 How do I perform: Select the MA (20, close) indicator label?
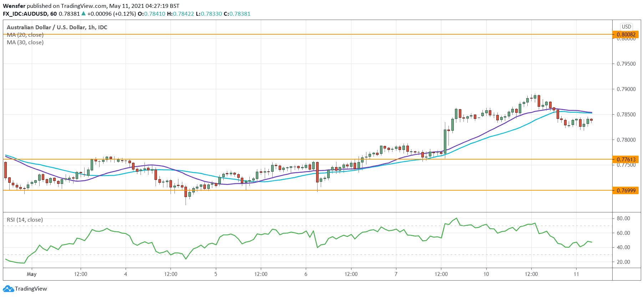pyautogui.click(x=25, y=35)
